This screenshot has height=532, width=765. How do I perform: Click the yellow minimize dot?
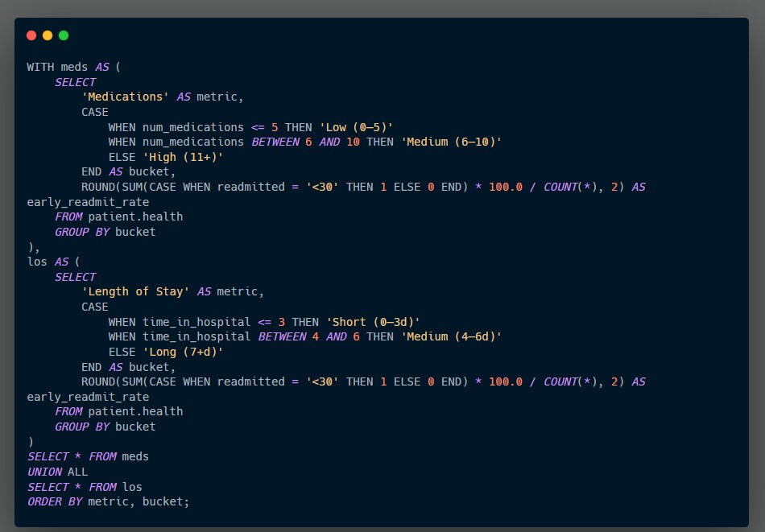(x=48, y=35)
